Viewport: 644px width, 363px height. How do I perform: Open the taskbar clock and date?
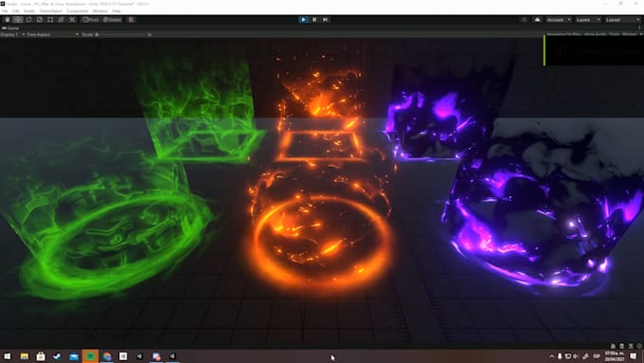(x=615, y=356)
